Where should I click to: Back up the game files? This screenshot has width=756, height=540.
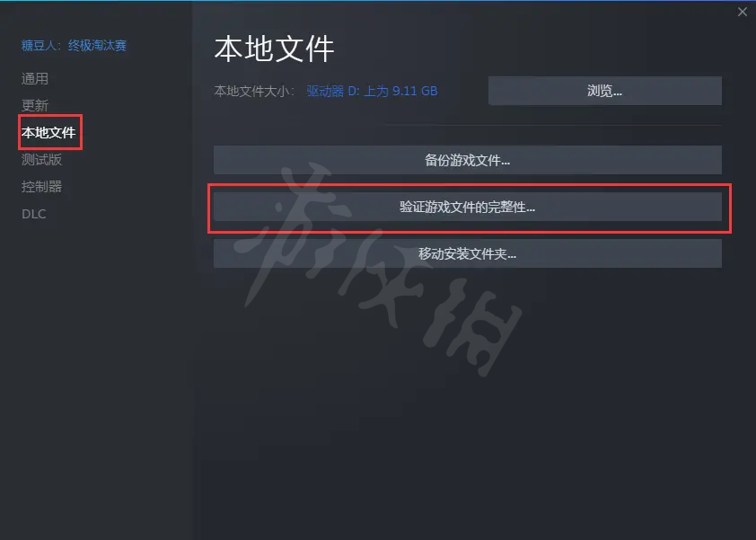(467, 160)
